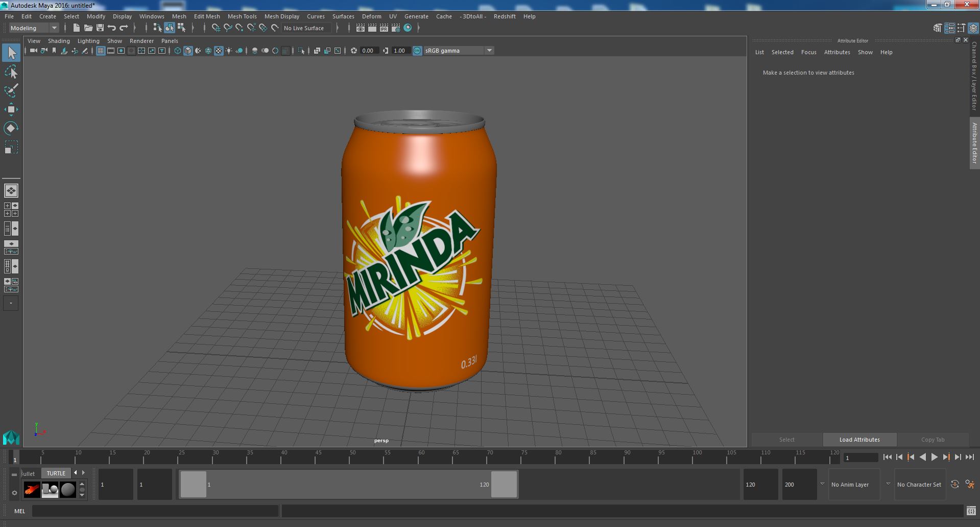Image resolution: width=980 pixels, height=527 pixels.
Task: Switch to the TURTLE shelf tab
Action: (x=56, y=473)
